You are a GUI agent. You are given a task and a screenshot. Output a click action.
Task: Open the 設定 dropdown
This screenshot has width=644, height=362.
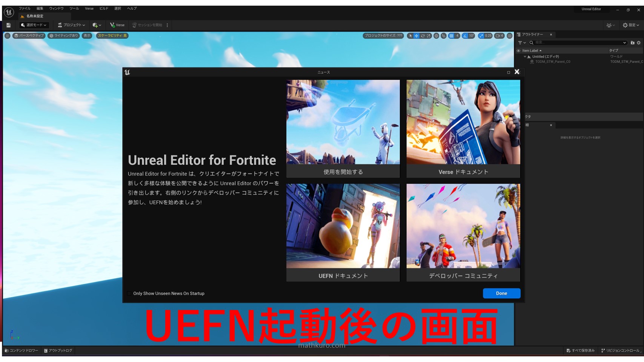coord(631,25)
